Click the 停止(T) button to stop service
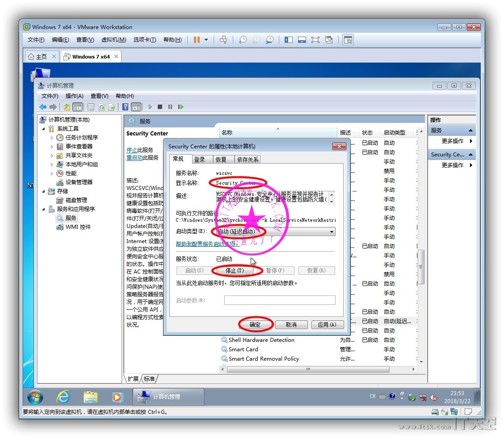Screen dimensions: 504x438 pos(235,270)
